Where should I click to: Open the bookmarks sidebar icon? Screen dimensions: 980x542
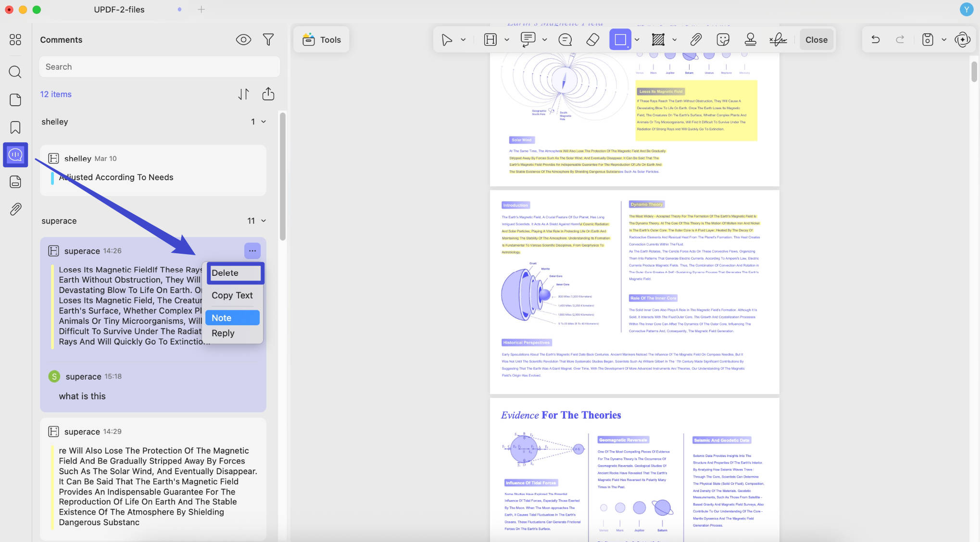[x=15, y=127]
